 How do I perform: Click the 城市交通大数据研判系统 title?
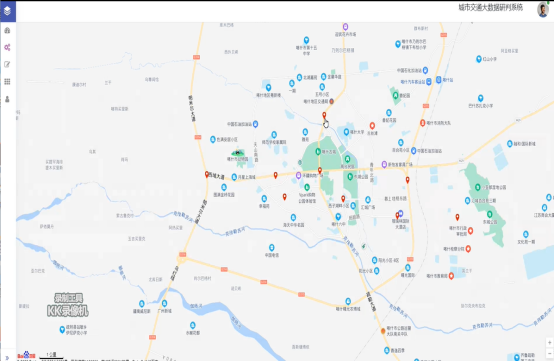(x=490, y=7)
